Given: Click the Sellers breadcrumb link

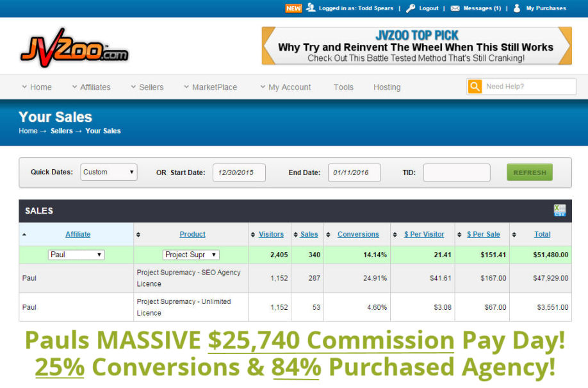Looking at the screenshot, I should pos(61,131).
